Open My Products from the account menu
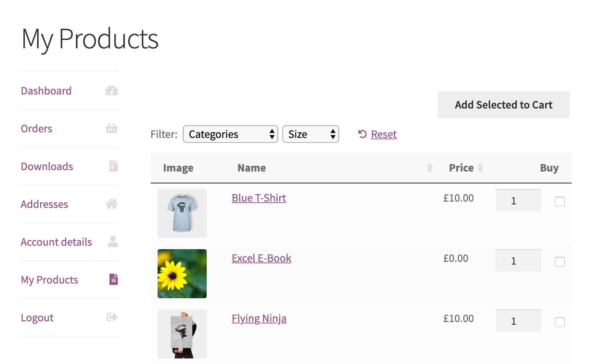Image resolution: width=592 pixels, height=364 pixels. pyautogui.click(x=49, y=280)
